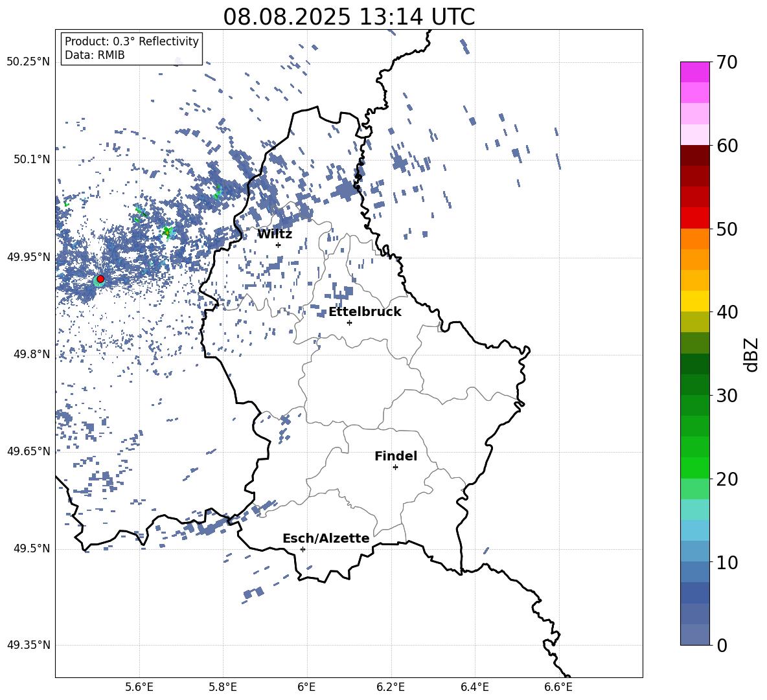Click the title 08.08.2025 13:14 UTC
Screen dimensions: 767x700
click(x=349, y=17)
